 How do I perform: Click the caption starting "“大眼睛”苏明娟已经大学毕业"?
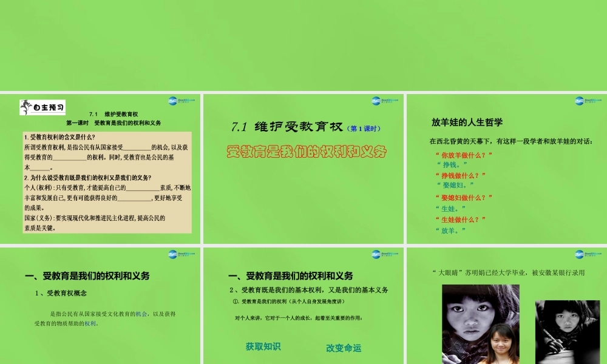pos(508,273)
